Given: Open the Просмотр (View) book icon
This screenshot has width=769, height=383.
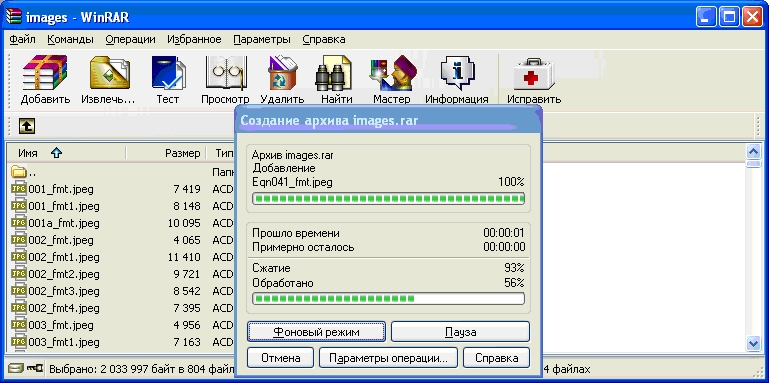Looking at the screenshot, I should 225,79.
